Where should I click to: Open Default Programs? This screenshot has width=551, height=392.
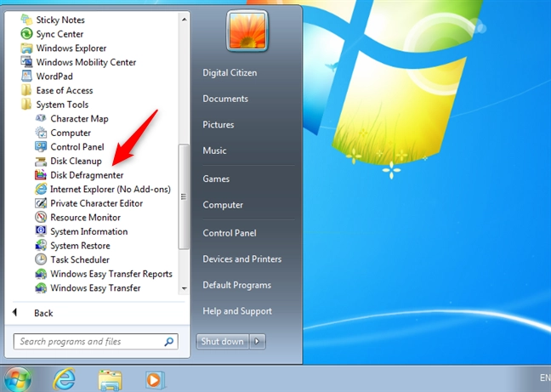pos(237,285)
